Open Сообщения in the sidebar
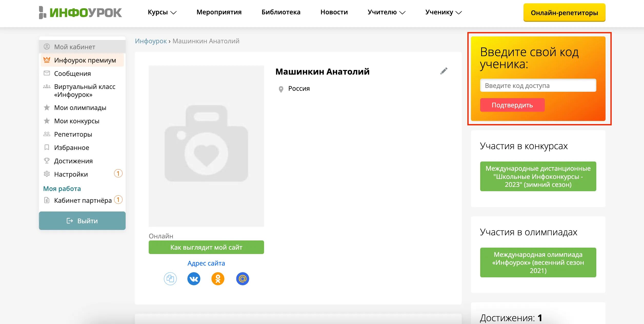Image resolution: width=644 pixels, height=324 pixels. pos(72,74)
